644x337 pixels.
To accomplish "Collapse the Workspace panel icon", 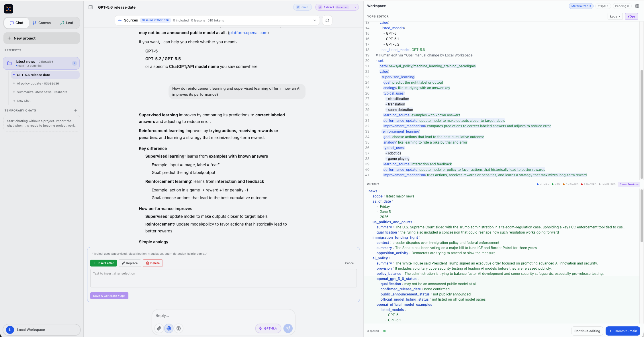I will coord(637,6).
